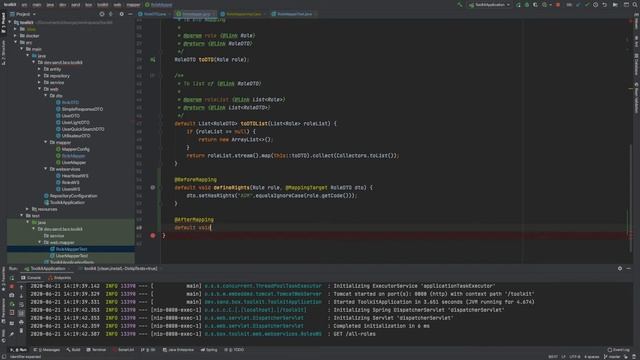
Task: Click the Run with Coverage icon
Action: 536,5
